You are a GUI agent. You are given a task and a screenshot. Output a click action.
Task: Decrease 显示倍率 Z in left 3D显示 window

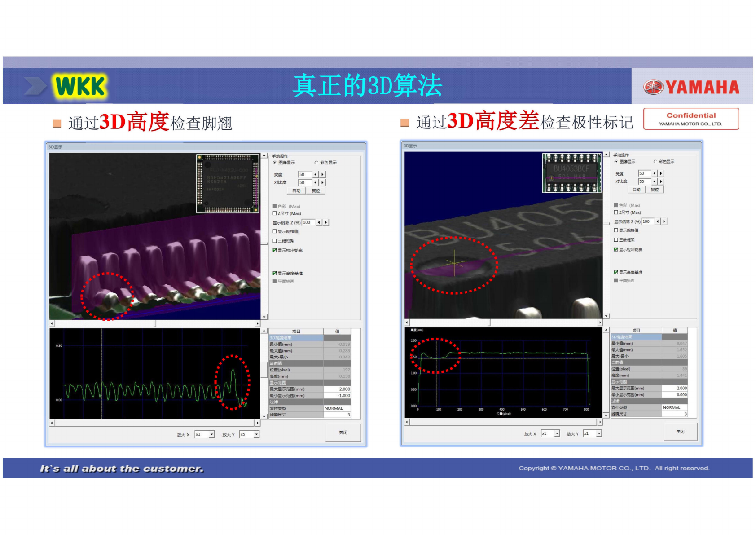319,222
